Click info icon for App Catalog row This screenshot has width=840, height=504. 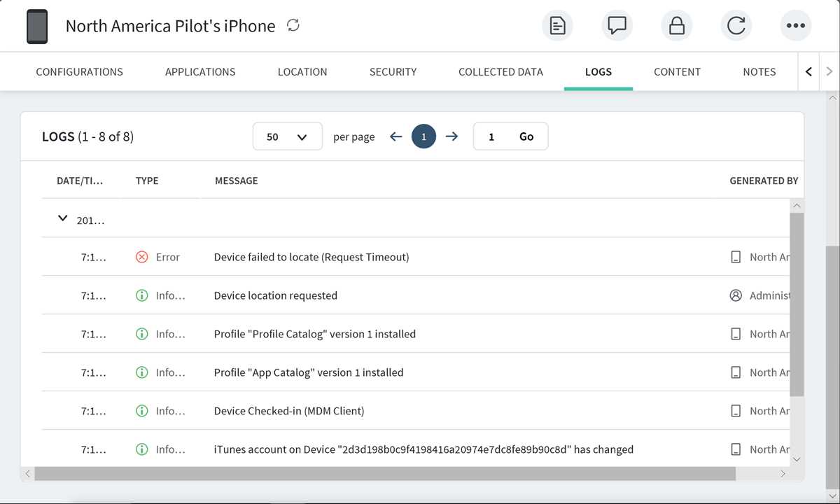(x=141, y=372)
